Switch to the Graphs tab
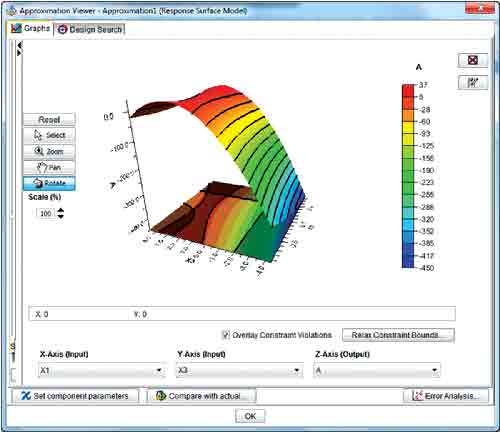This screenshot has height=432, width=500. coord(30,29)
